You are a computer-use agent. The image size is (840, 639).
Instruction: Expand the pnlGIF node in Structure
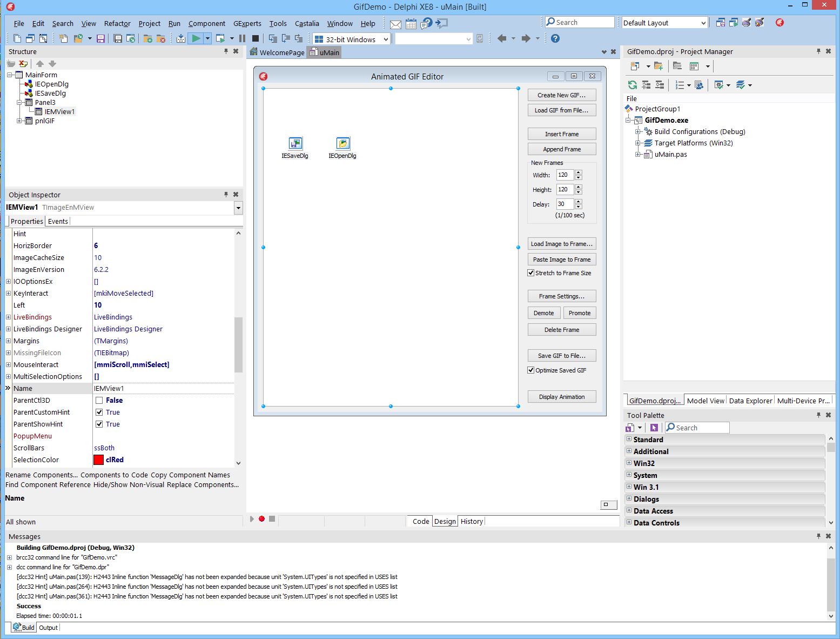19,121
